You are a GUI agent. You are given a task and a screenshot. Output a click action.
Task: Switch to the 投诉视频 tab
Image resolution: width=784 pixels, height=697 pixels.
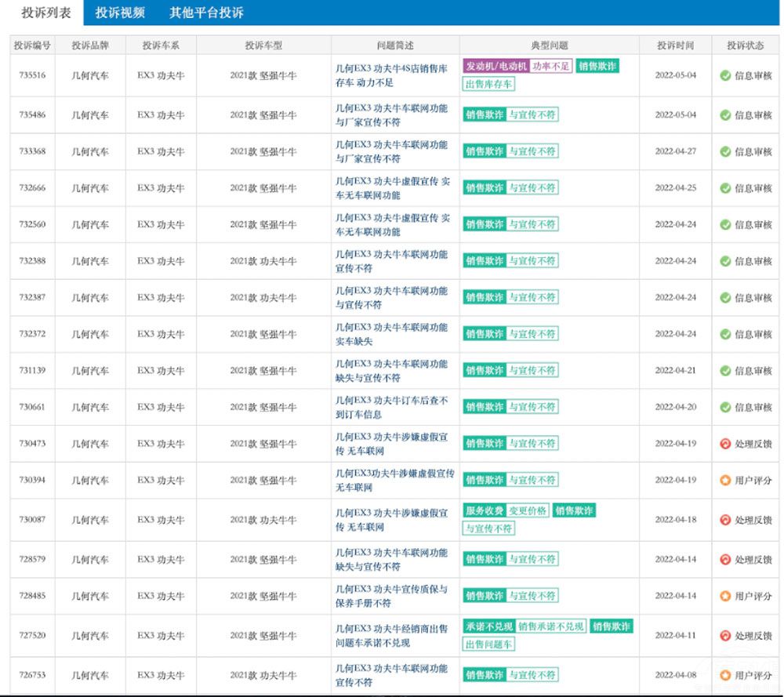coord(120,13)
